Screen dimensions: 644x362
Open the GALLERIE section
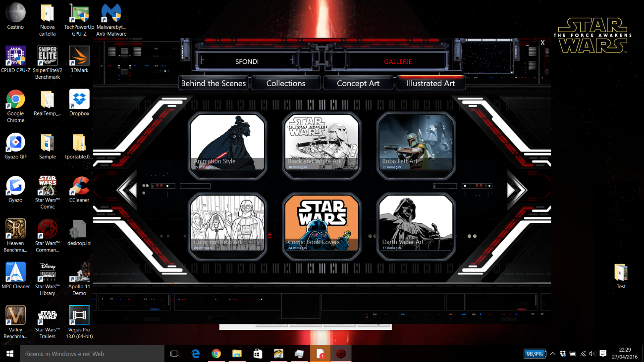pos(398,62)
